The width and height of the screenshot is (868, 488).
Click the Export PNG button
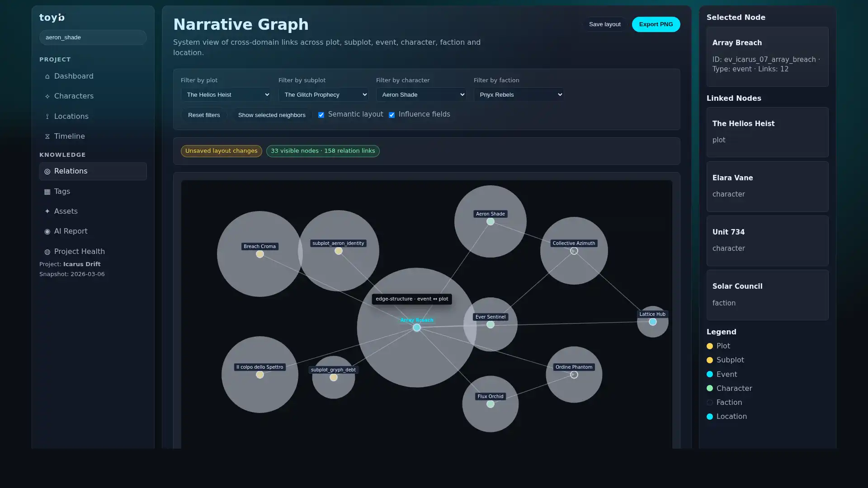pos(656,24)
